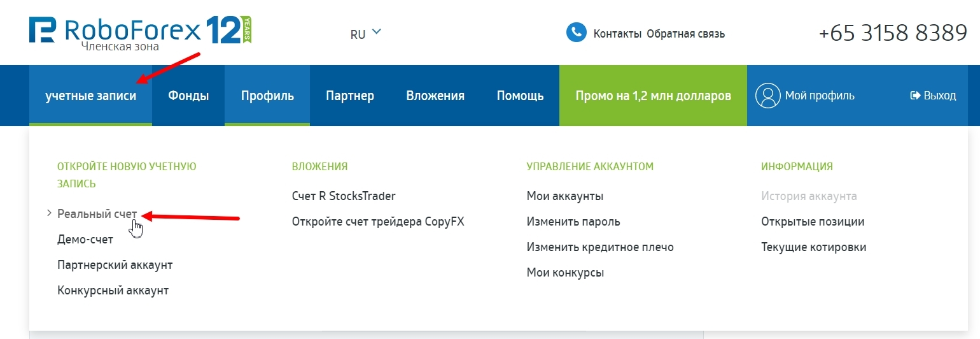Open the Помощь menu
Screen dimensions: 980x339
pos(520,96)
